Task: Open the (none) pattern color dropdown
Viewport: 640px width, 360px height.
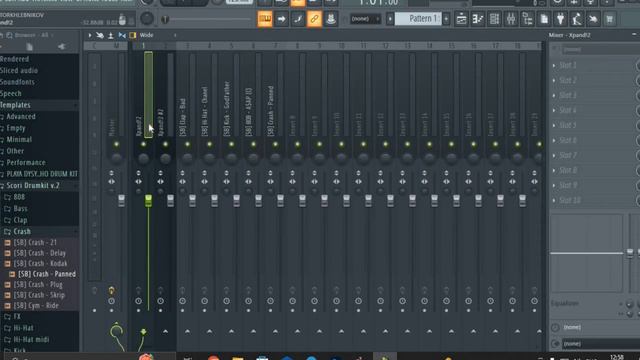Action: click(365, 19)
